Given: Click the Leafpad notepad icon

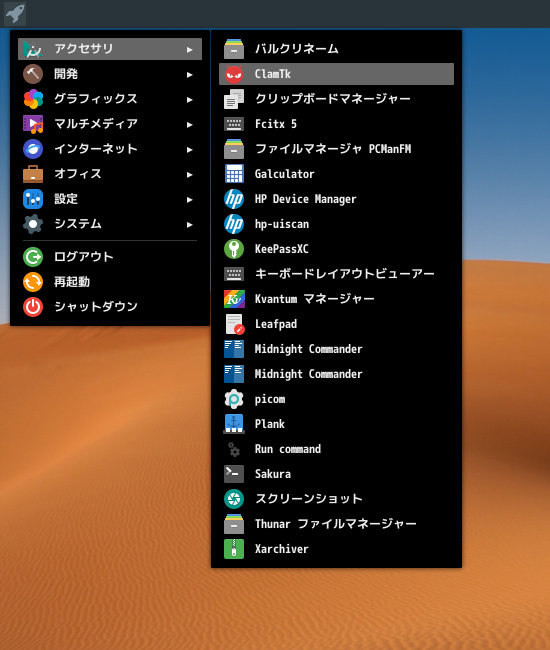Looking at the screenshot, I should 234,324.
